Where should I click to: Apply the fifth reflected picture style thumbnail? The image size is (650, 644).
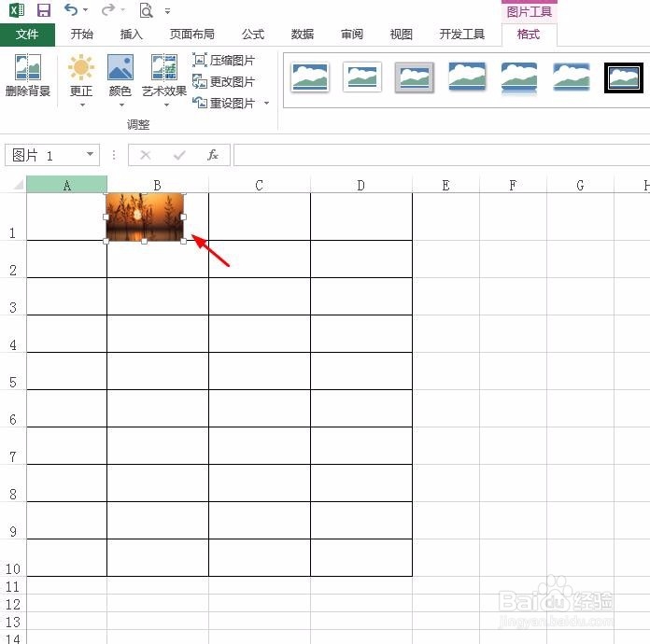(519, 77)
